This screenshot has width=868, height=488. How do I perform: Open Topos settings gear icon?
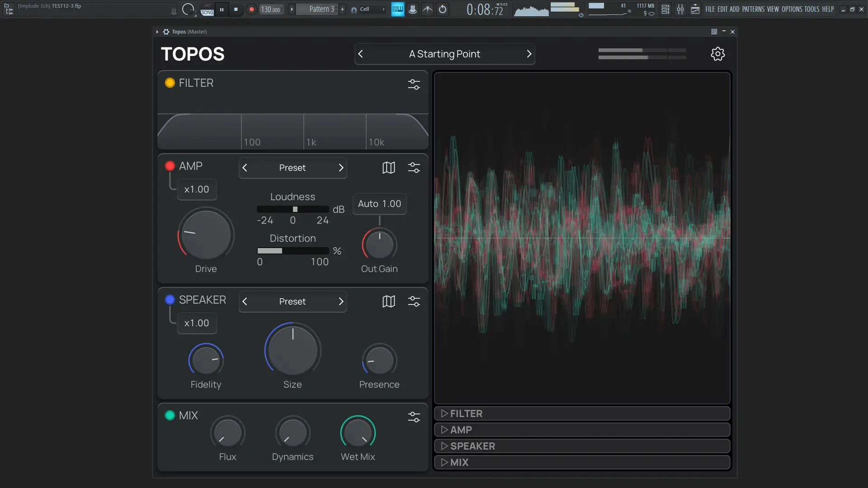pyautogui.click(x=717, y=54)
